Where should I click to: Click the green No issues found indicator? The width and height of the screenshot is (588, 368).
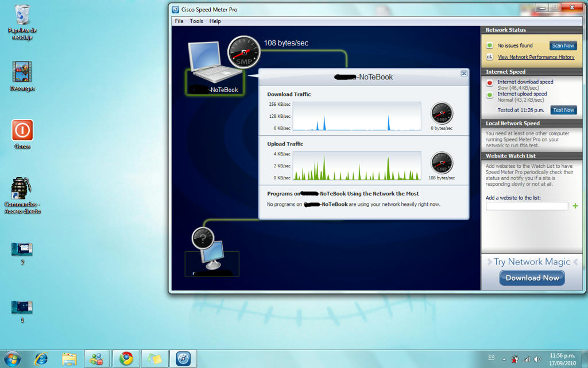(489, 45)
